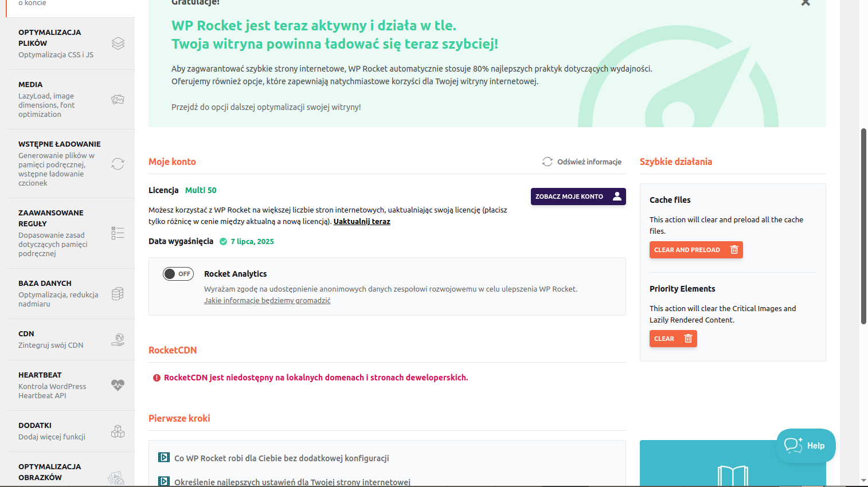Click the Multi 50 license text
868x487 pixels.
(x=201, y=190)
